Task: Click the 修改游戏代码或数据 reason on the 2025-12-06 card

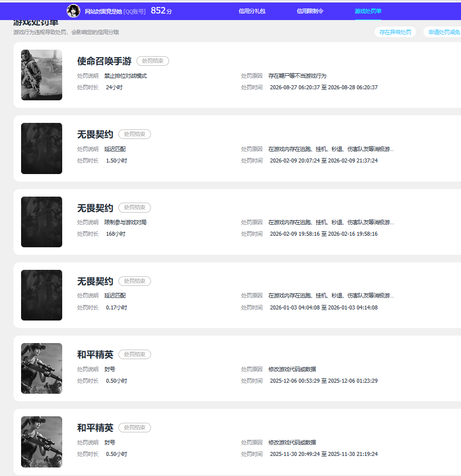Action: point(292,369)
